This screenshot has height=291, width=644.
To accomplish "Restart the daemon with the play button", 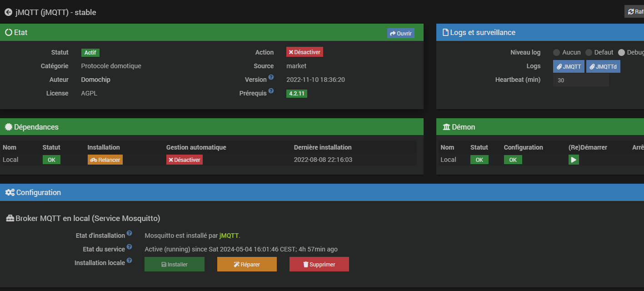I will [574, 160].
